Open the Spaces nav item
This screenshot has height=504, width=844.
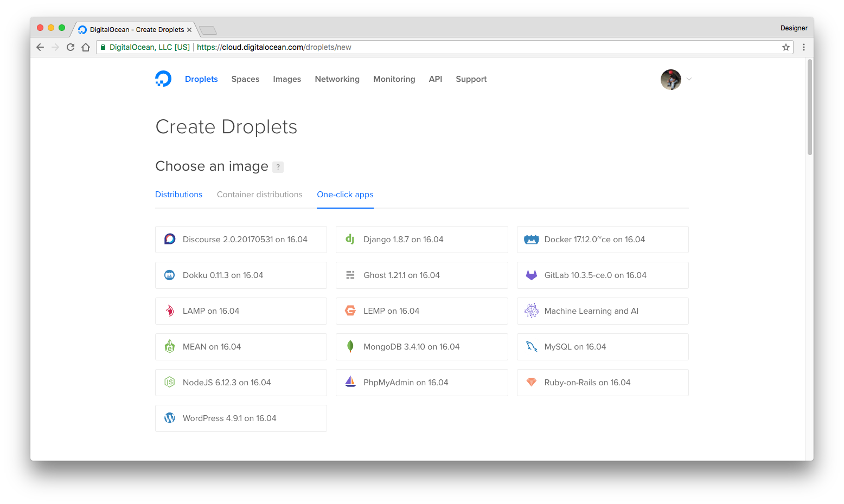tap(245, 79)
